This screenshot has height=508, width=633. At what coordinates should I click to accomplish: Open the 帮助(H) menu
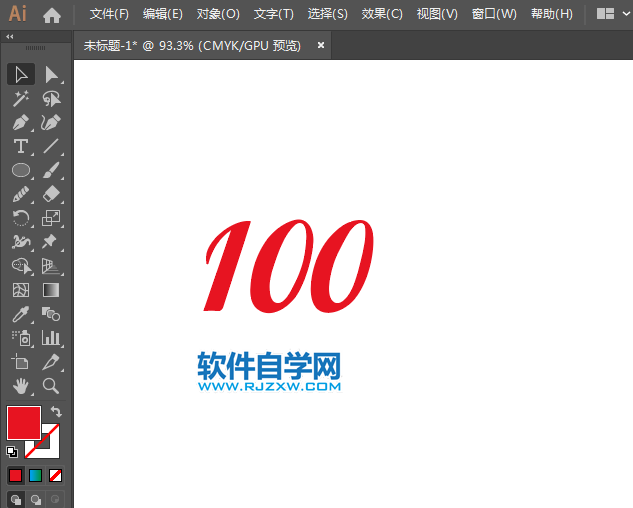tap(551, 14)
